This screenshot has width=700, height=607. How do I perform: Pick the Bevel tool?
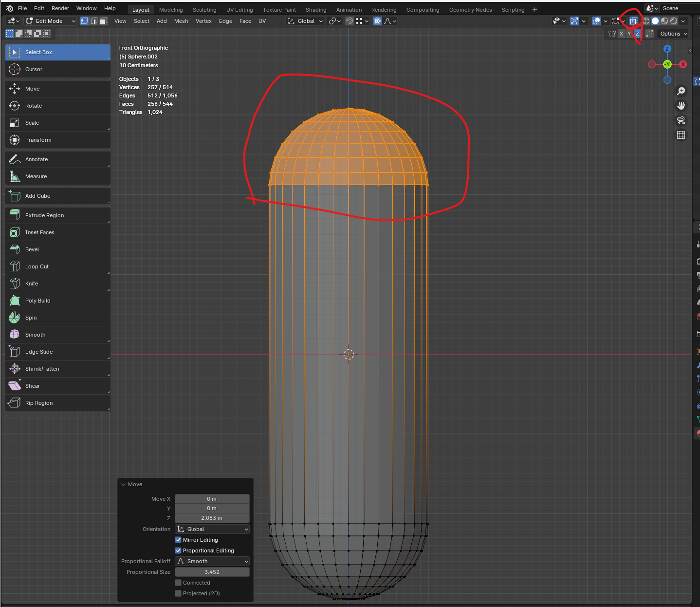pyautogui.click(x=32, y=249)
